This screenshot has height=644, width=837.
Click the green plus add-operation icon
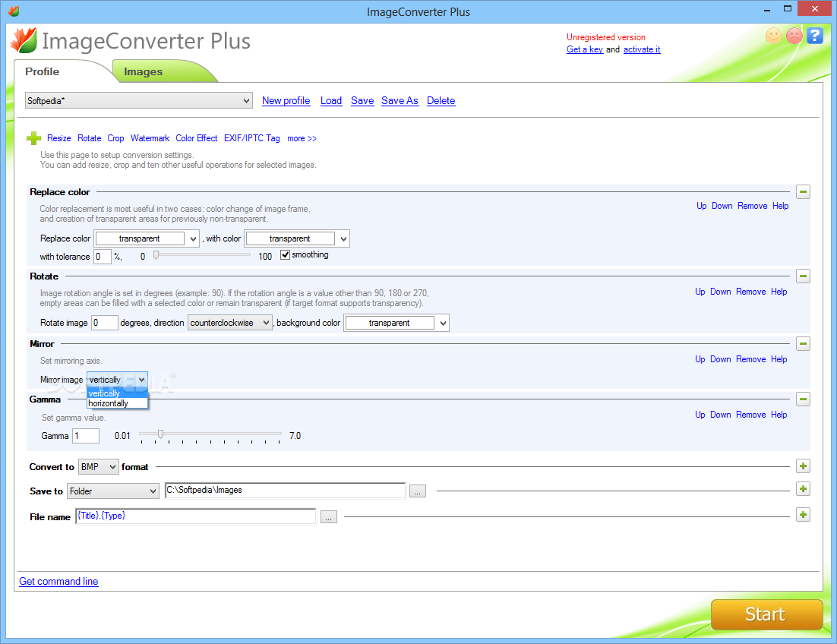pos(33,138)
